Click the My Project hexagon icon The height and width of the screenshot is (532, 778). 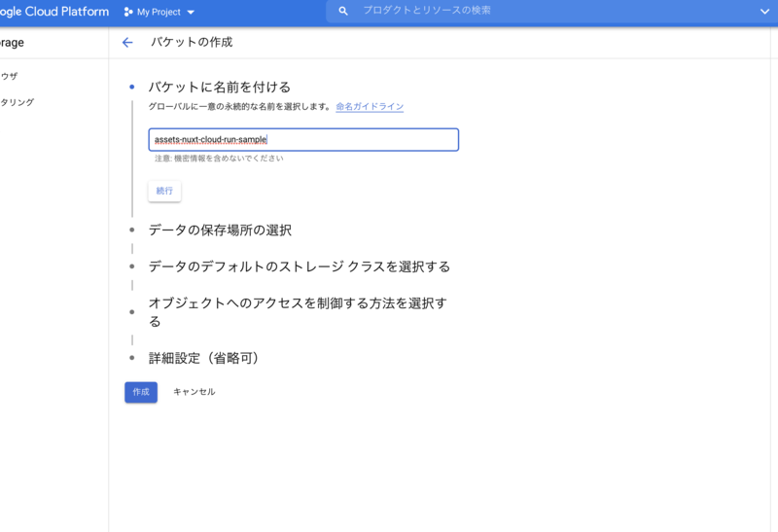pos(128,12)
